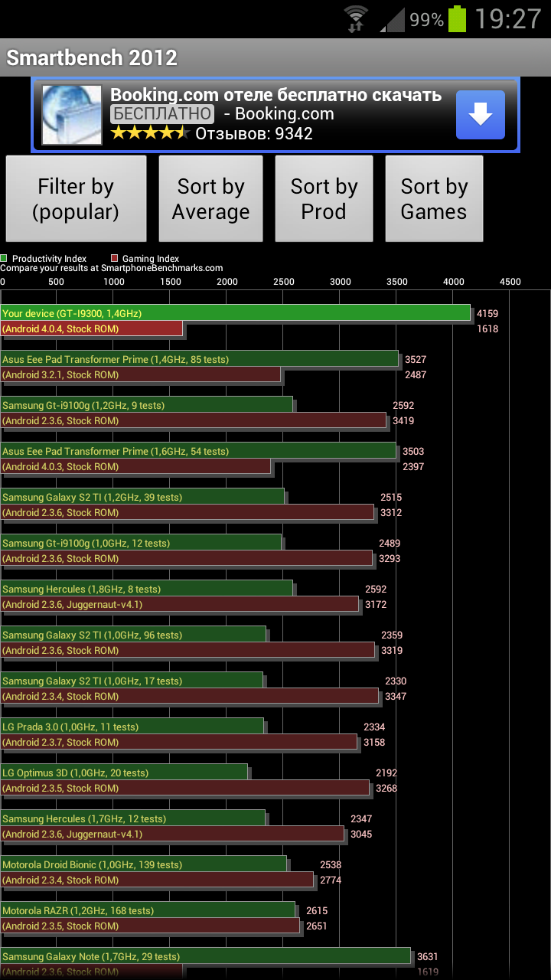Sort results by Prod
Viewport: 551px width, 980px height.
(x=324, y=198)
